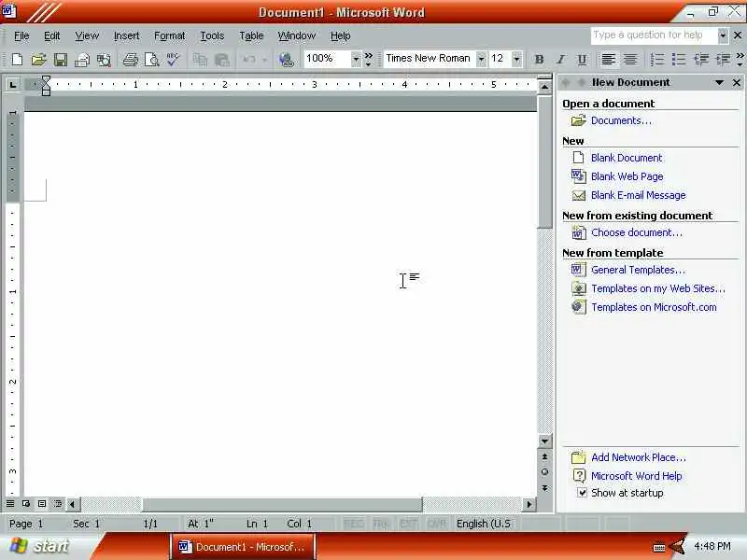Click the Select Browse Object circle button
The width and height of the screenshot is (747, 560).
(x=544, y=472)
